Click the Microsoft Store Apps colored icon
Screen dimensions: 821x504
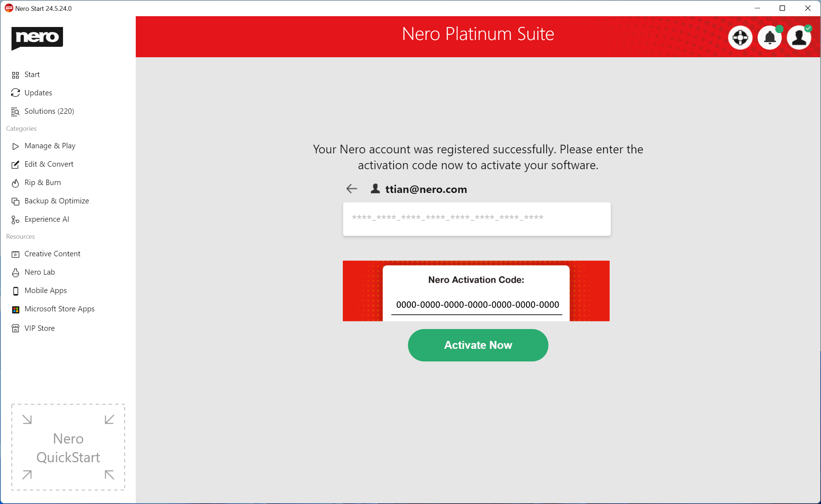(15, 310)
